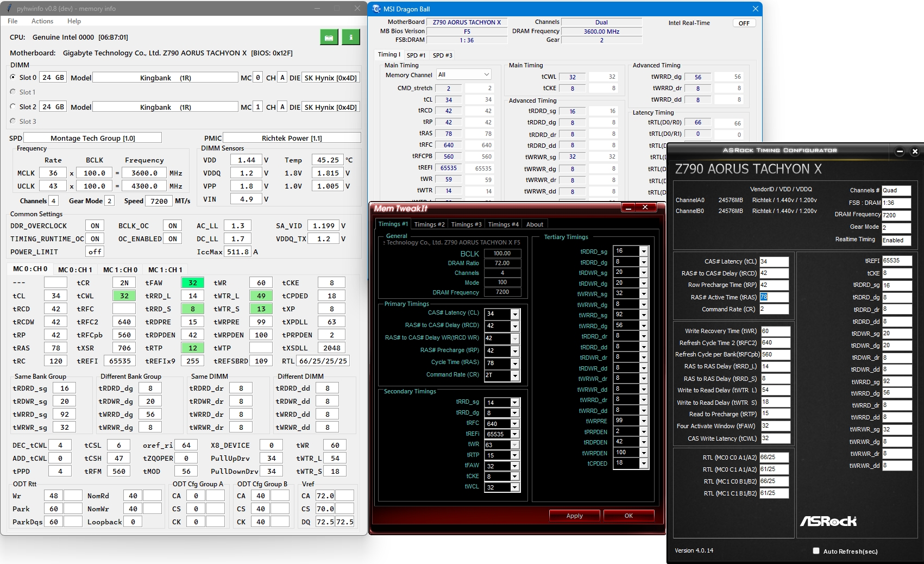This screenshot has width=924, height=564.
Task: Minimize the ASRock Timing Configurator window
Action: (x=900, y=151)
